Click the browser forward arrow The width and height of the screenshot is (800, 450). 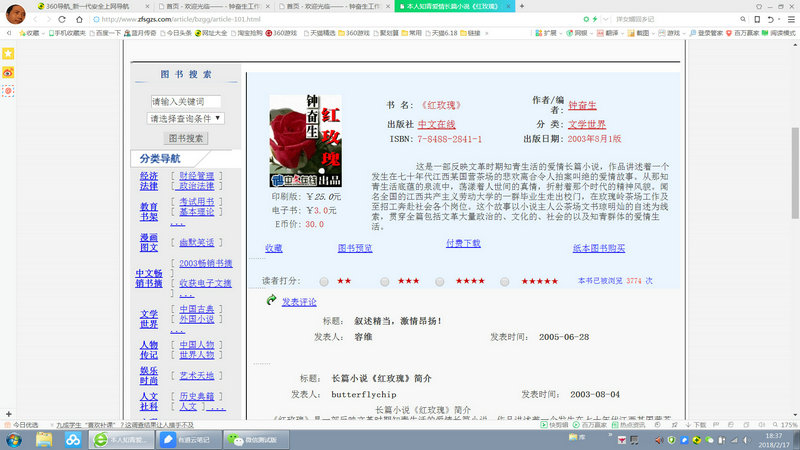pyautogui.click(x=48, y=19)
